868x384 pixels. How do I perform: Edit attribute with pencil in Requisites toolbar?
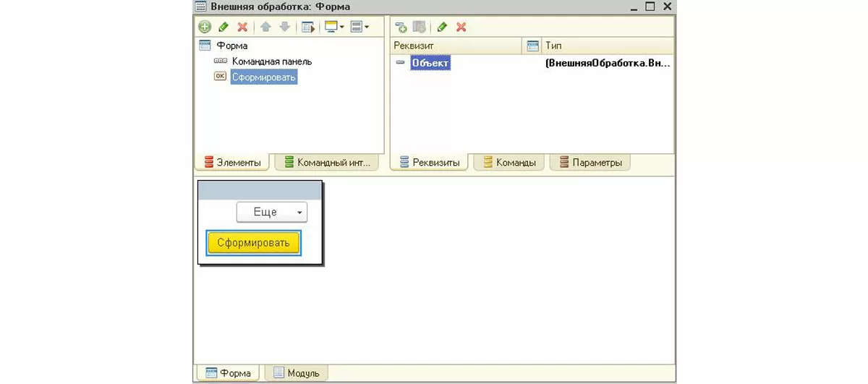coord(442,27)
